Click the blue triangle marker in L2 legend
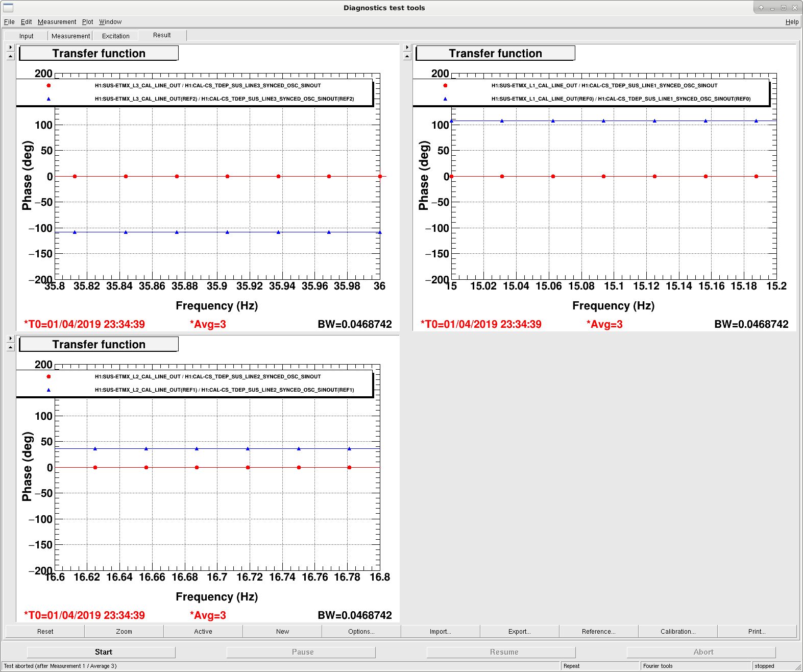 point(48,390)
